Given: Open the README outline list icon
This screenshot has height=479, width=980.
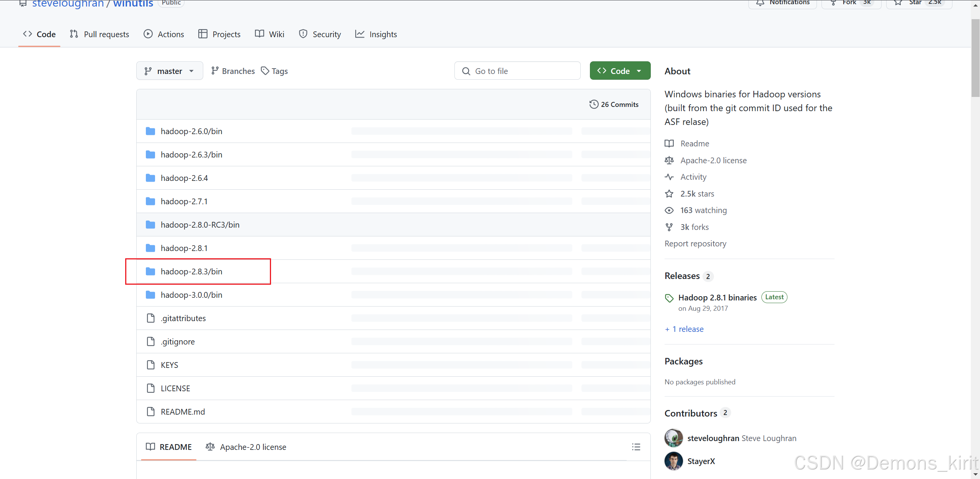Looking at the screenshot, I should click(x=636, y=447).
